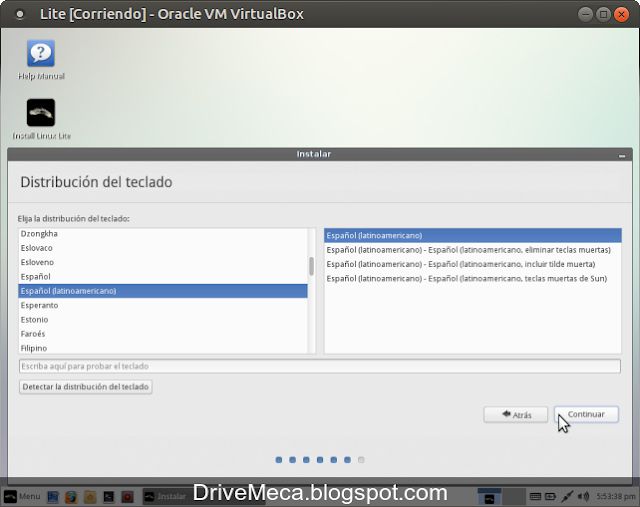The height and width of the screenshot is (507, 640).
Task: Click the clock showing 5:53:38 pm
Action: coord(616,496)
